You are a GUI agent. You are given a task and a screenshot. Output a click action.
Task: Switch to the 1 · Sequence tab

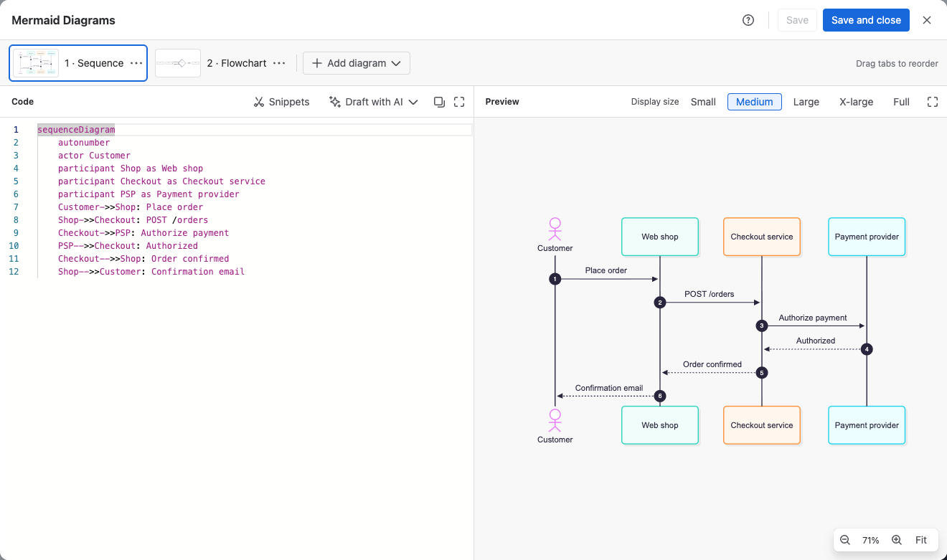[78, 63]
